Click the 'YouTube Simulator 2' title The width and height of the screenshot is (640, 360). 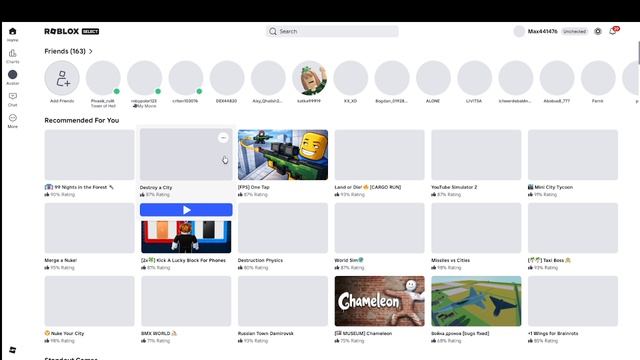(454, 187)
